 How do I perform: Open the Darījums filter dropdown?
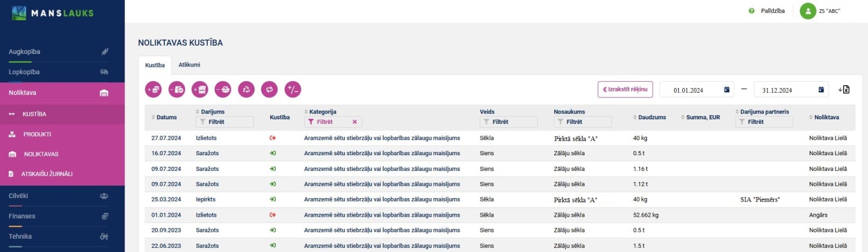click(225, 122)
